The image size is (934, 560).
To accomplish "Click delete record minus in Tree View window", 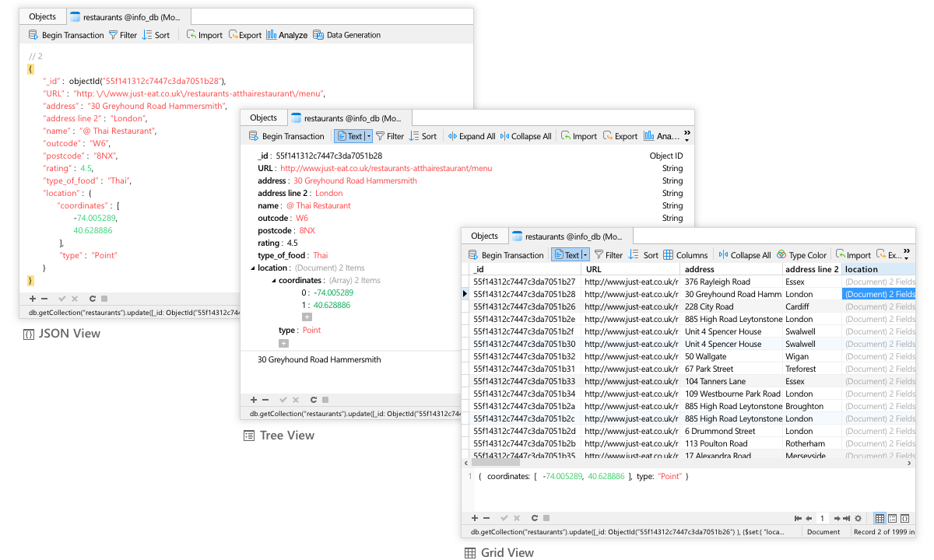I will tap(265, 400).
